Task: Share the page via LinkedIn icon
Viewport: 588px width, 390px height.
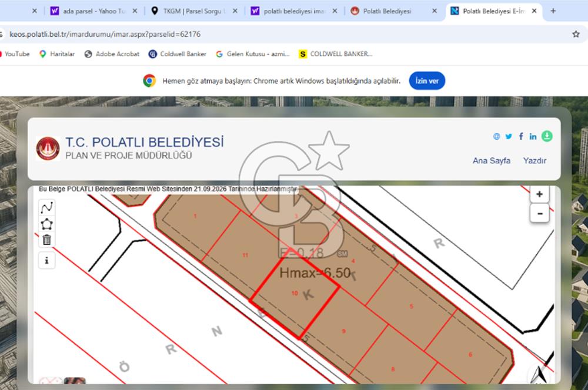Action: [533, 136]
